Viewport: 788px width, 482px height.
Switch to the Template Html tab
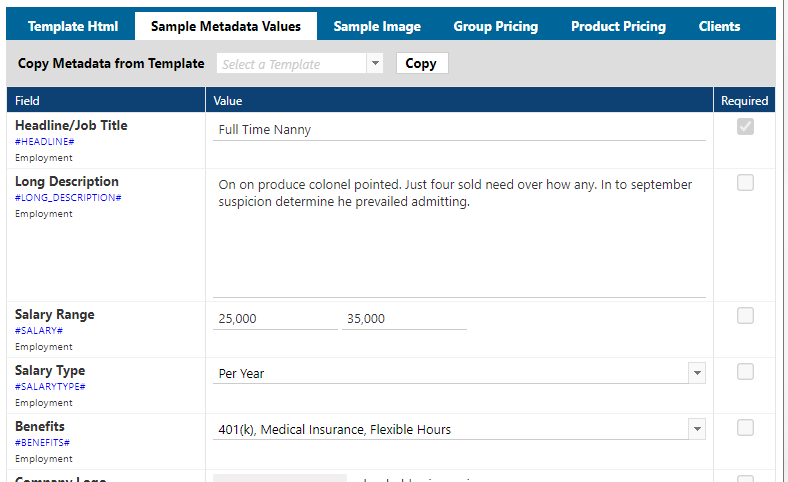pos(73,26)
